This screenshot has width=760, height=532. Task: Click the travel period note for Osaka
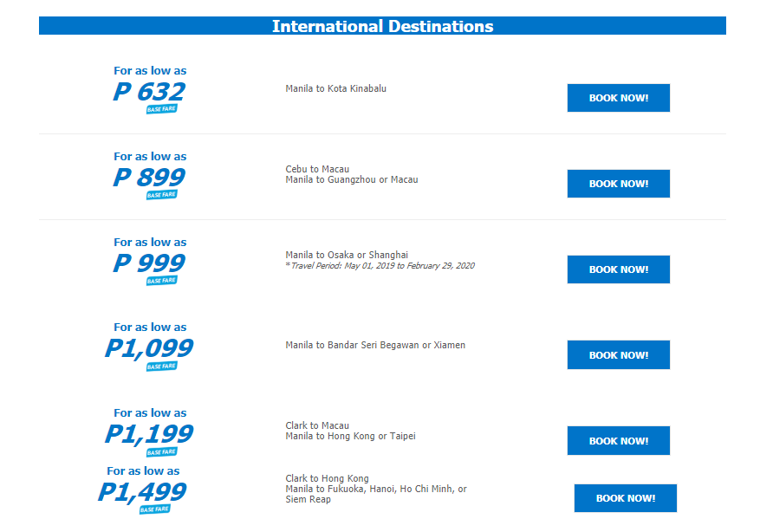(380, 265)
